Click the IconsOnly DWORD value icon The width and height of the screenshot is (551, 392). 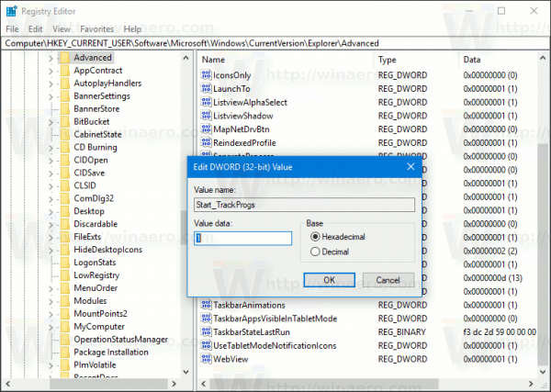pos(206,74)
